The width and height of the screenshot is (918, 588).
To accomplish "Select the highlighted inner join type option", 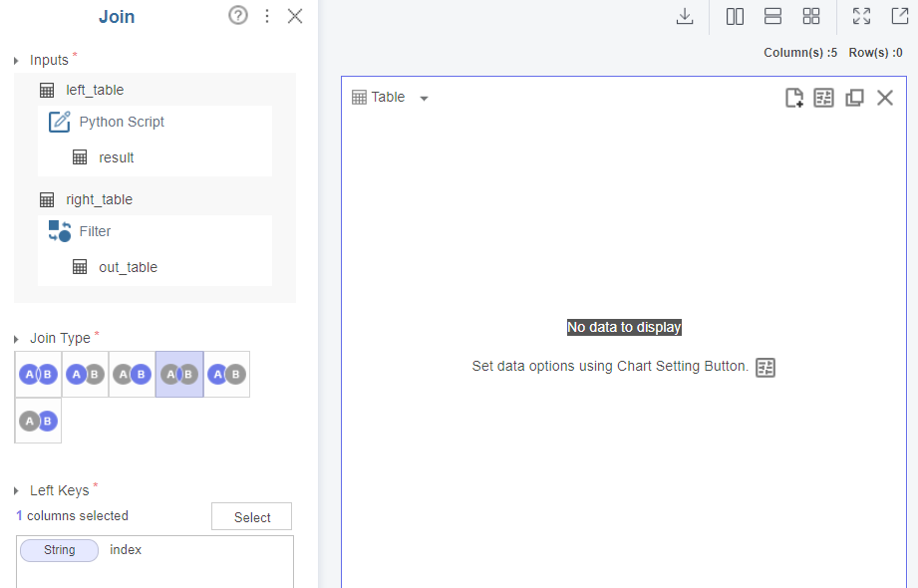I will click(179, 375).
